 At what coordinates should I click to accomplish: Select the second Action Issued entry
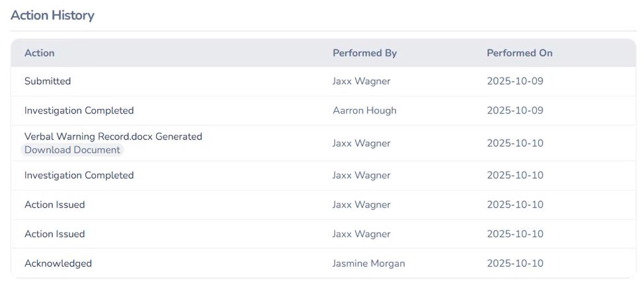(55, 234)
